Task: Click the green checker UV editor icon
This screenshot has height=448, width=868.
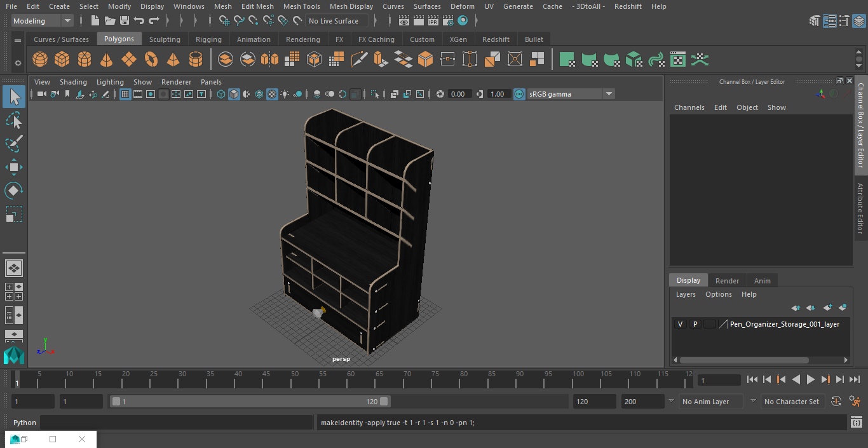Action: [678, 60]
